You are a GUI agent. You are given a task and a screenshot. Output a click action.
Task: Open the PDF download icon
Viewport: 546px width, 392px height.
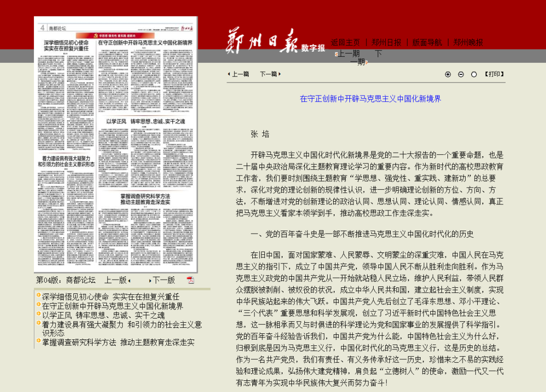coord(191,280)
